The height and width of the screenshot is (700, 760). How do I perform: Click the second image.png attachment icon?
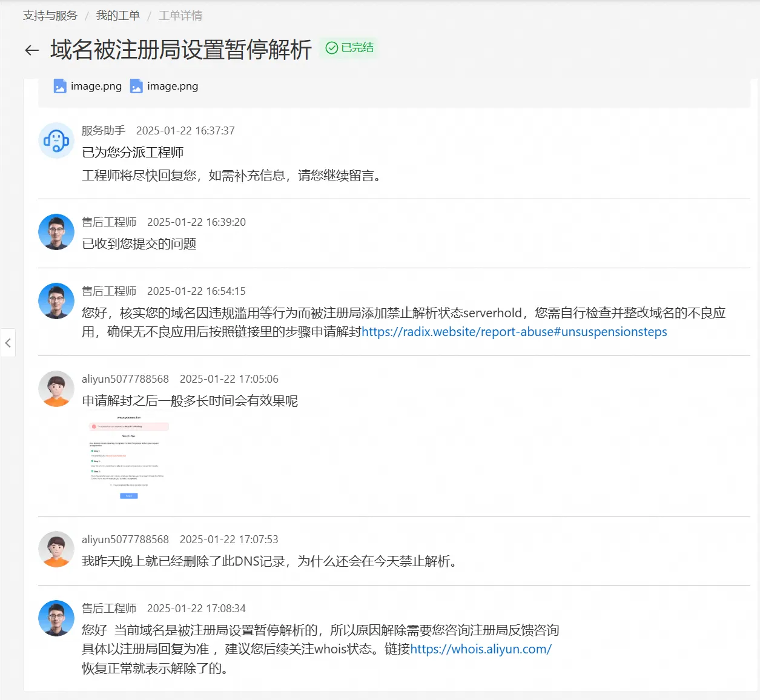coord(136,86)
